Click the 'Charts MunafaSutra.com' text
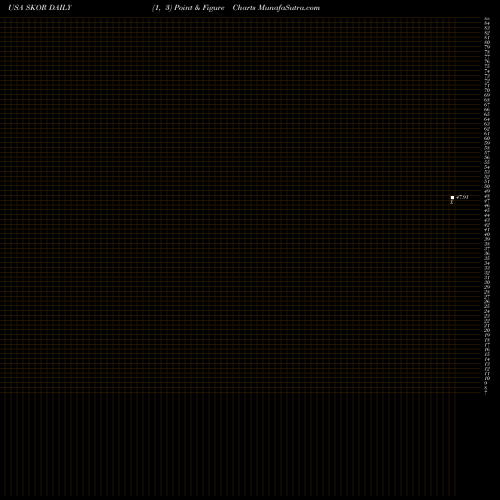 276,8
